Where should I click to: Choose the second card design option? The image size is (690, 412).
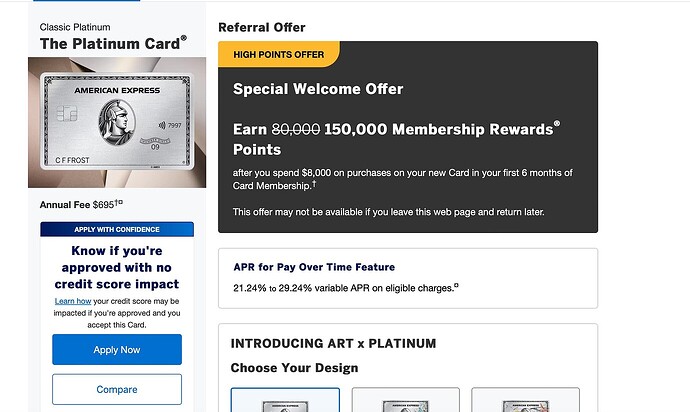[405, 400]
